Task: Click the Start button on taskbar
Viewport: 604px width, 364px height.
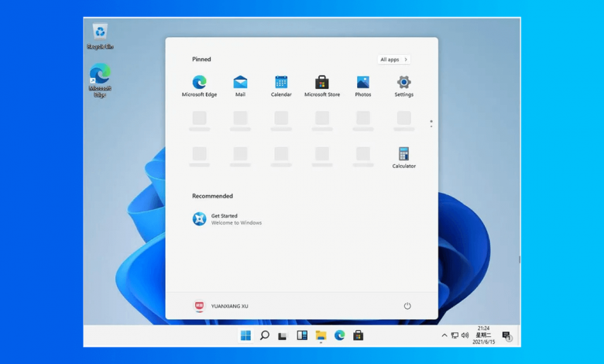Action: pos(245,335)
